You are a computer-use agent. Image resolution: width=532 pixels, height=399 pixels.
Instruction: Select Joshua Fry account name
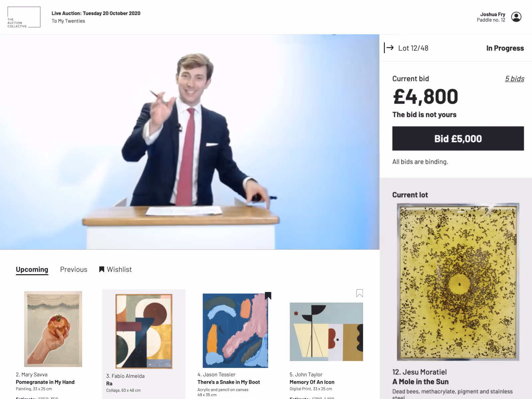click(x=492, y=14)
